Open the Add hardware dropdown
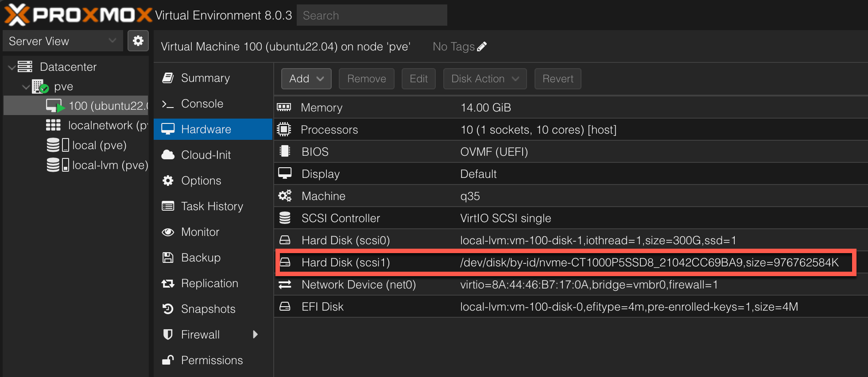 306,79
